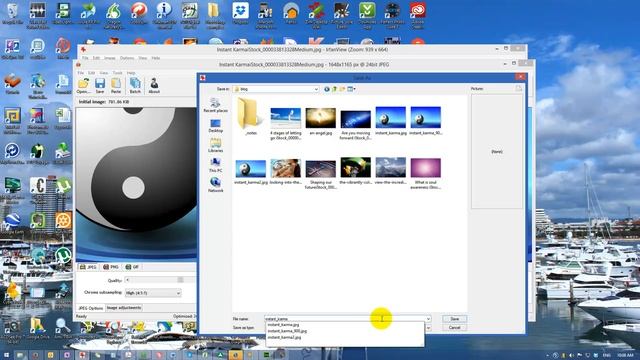Select the Shaping our future thumbnail
This screenshot has width=640, height=360.
pos(320,174)
